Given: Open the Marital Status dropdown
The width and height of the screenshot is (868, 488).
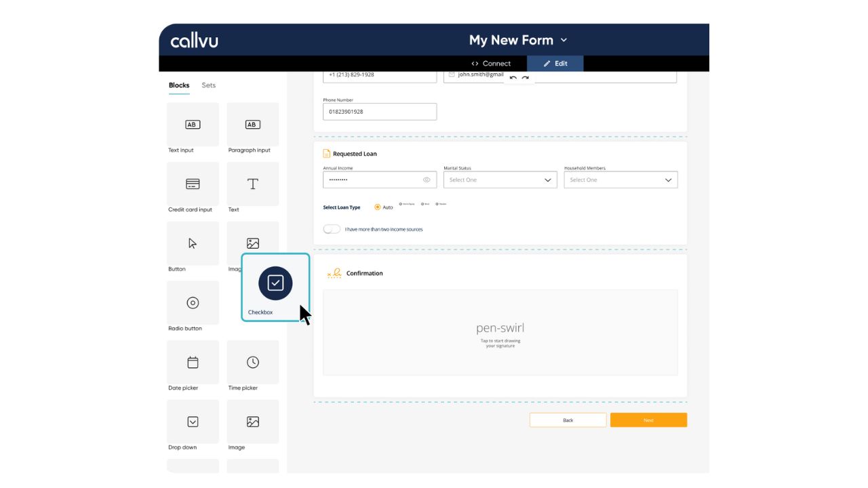Looking at the screenshot, I should coord(500,180).
